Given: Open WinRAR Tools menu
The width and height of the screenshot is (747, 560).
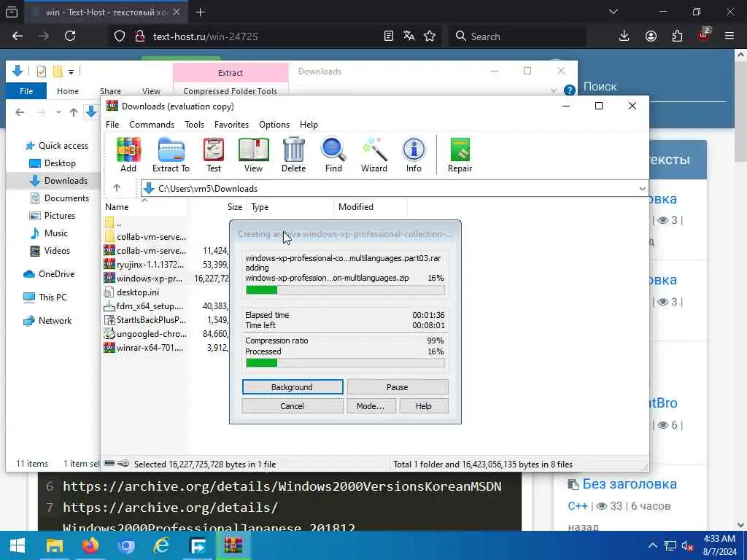Looking at the screenshot, I should pos(194,124).
